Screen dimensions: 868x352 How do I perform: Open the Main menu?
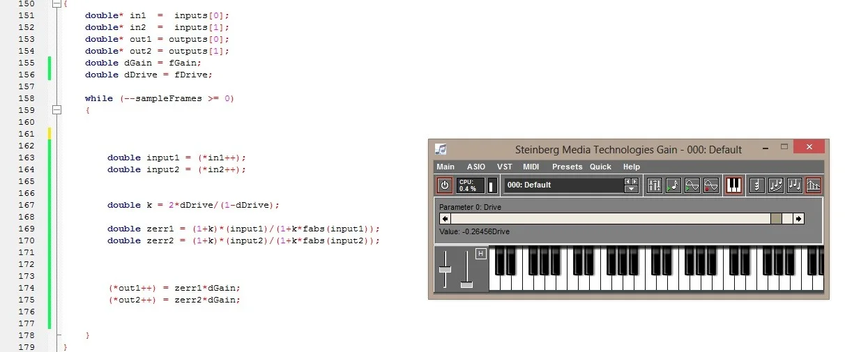pyautogui.click(x=446, y=167)
